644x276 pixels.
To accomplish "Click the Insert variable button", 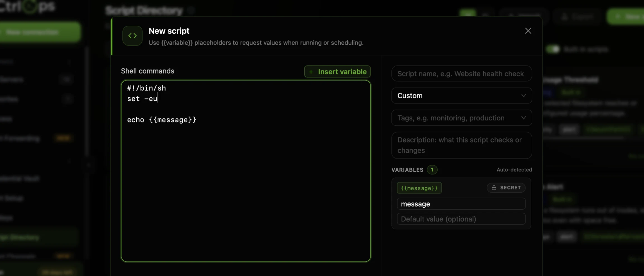I will pos(337,72).
